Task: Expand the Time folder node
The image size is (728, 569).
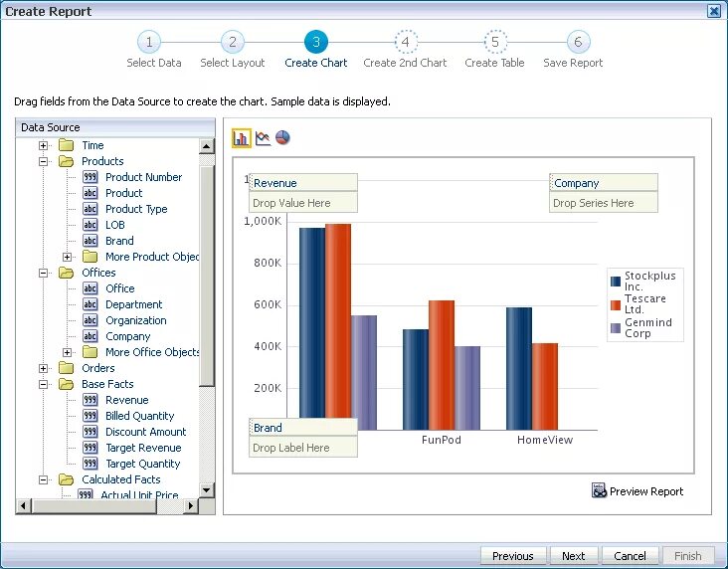Action: coord(43,145)
